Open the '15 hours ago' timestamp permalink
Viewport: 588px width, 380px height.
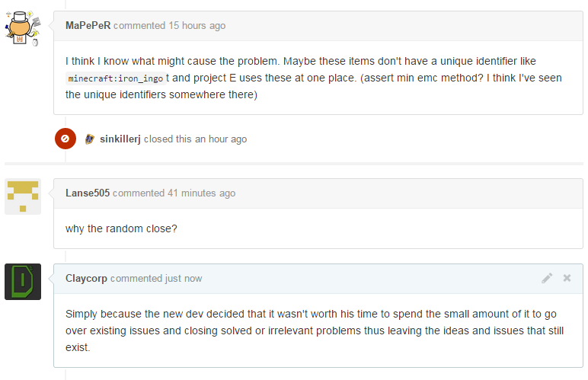pos(197,25)
